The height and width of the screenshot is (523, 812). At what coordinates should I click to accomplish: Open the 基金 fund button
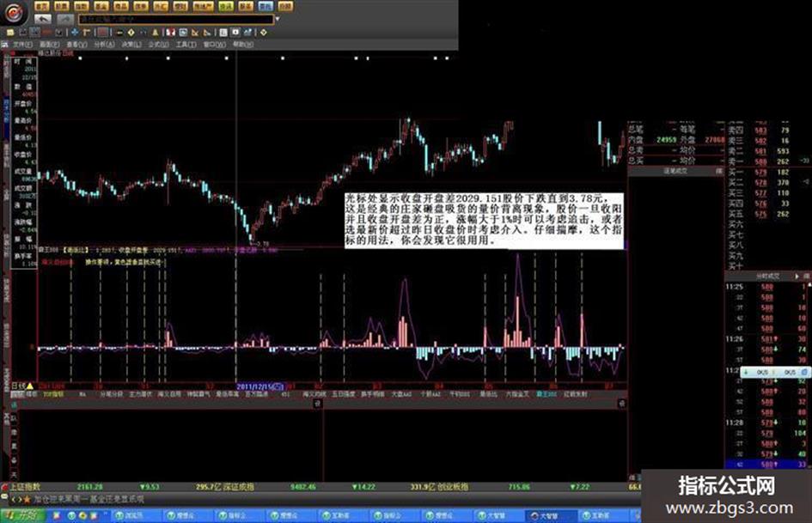(x=101, y=6)
